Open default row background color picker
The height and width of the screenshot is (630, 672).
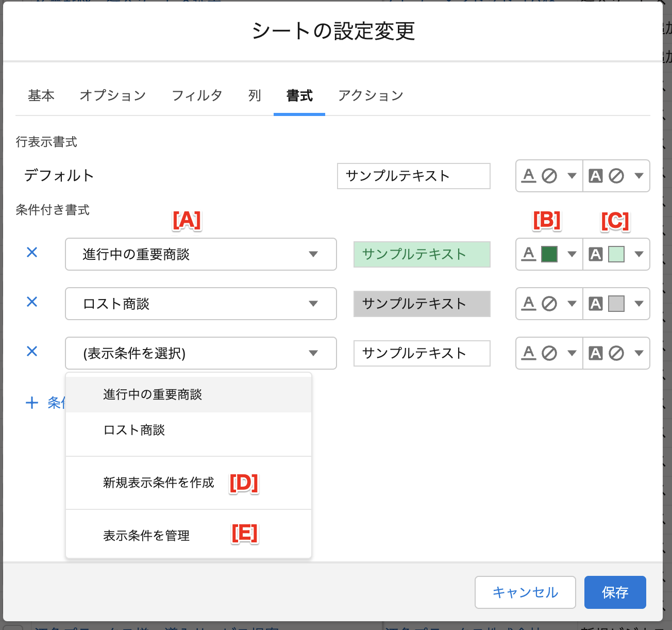(616, 176)
